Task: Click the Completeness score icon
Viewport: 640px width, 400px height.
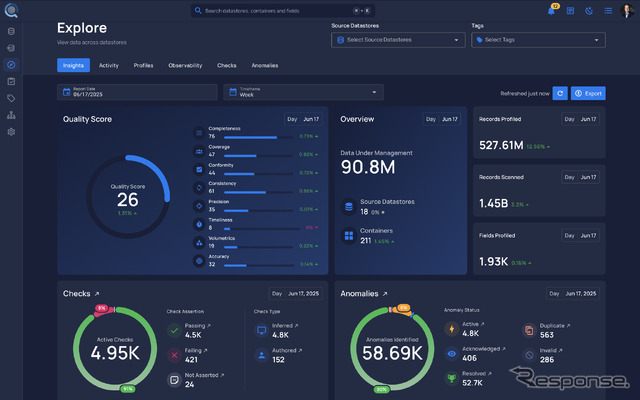Action: pyautogui.click(x=199, y=133)
